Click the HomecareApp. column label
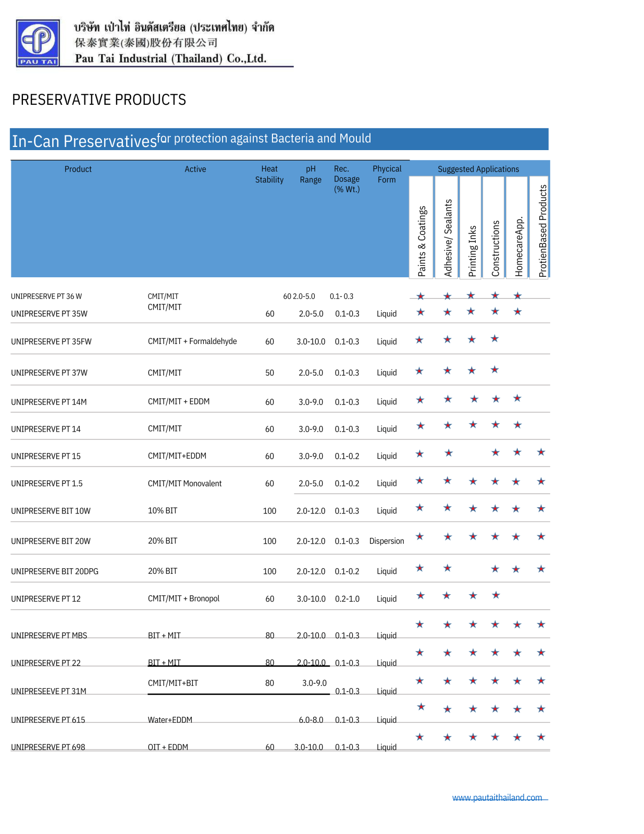The image size is (644, 834). coord(518,247)
